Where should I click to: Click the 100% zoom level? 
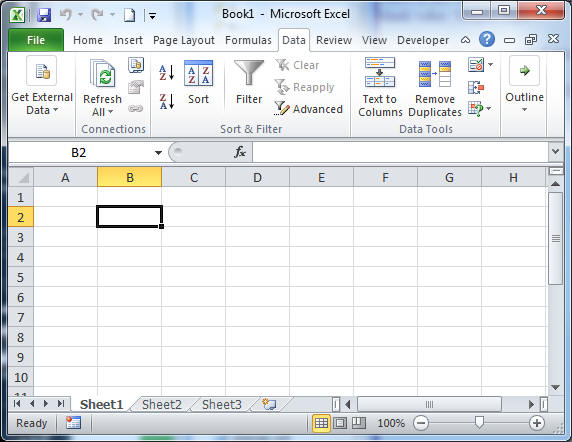pyautogui.click(x=391, y=423)
